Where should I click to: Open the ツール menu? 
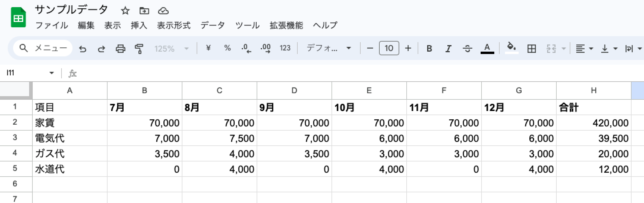coord(247,26)
